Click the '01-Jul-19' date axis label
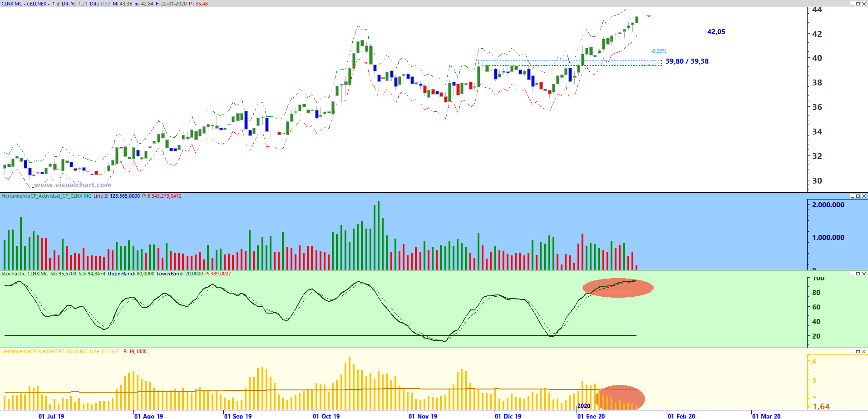This screenshot has height=419, width=868. pyautogui.click(x=51, y=416)
